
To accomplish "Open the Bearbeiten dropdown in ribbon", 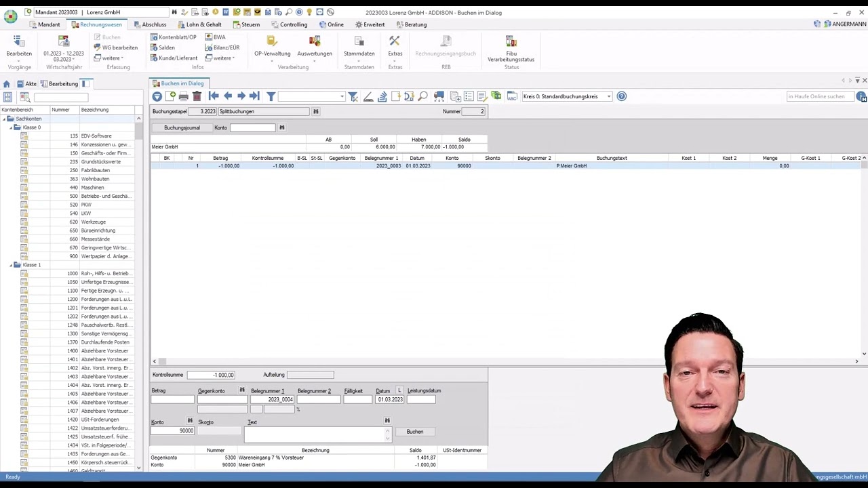I will click(19, 49).
